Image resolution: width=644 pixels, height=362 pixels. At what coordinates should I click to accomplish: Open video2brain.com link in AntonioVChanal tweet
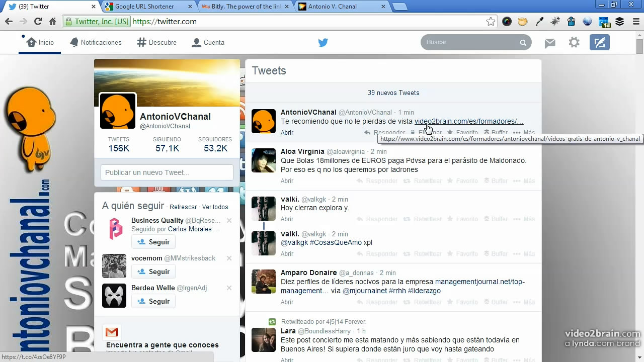[x=469, y=121]
